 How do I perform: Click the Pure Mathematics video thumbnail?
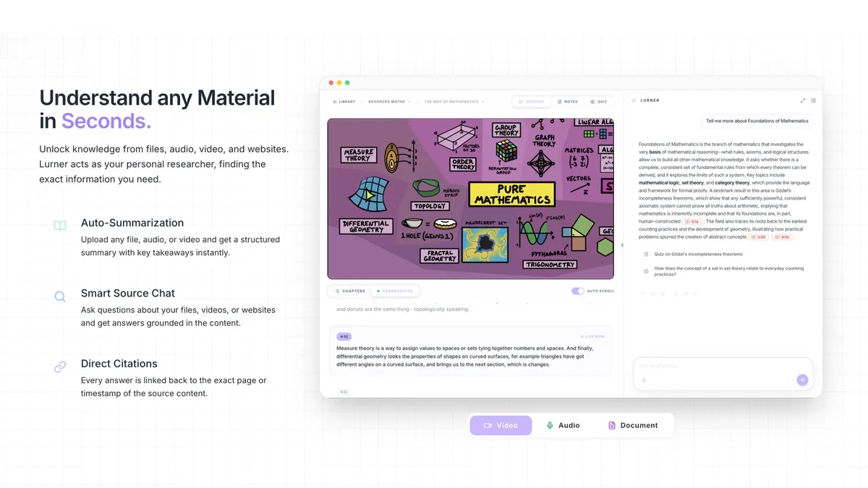click(470, 199)
